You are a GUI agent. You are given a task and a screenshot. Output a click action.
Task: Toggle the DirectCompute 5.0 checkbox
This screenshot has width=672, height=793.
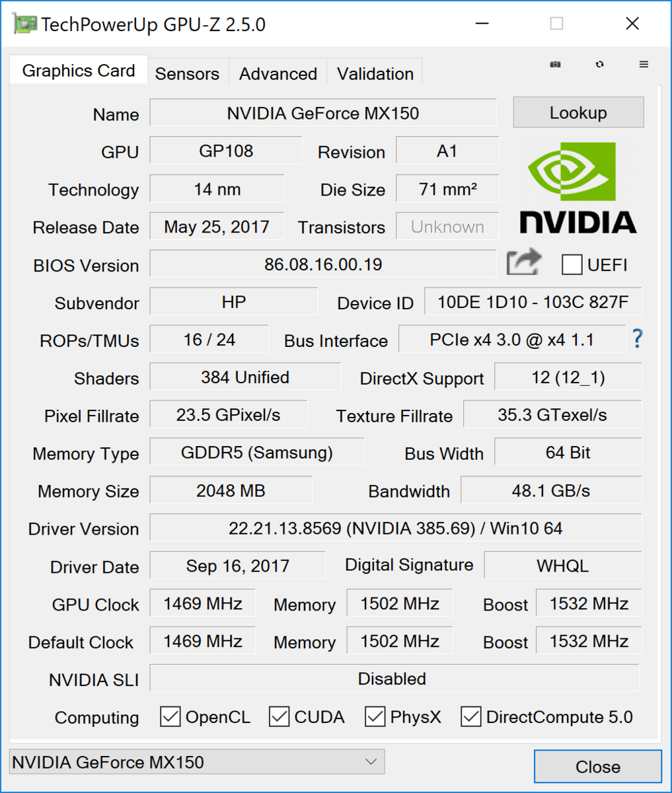(471, 717)
